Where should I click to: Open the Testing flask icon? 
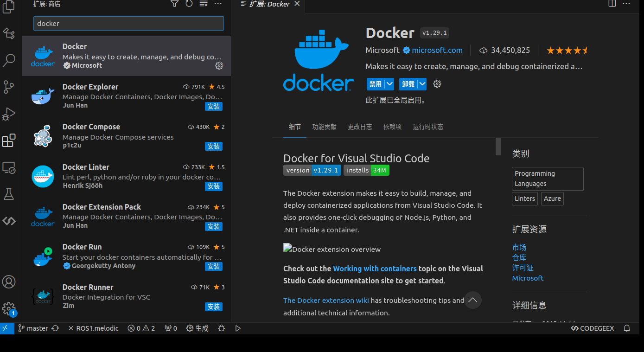click(9, 194)
